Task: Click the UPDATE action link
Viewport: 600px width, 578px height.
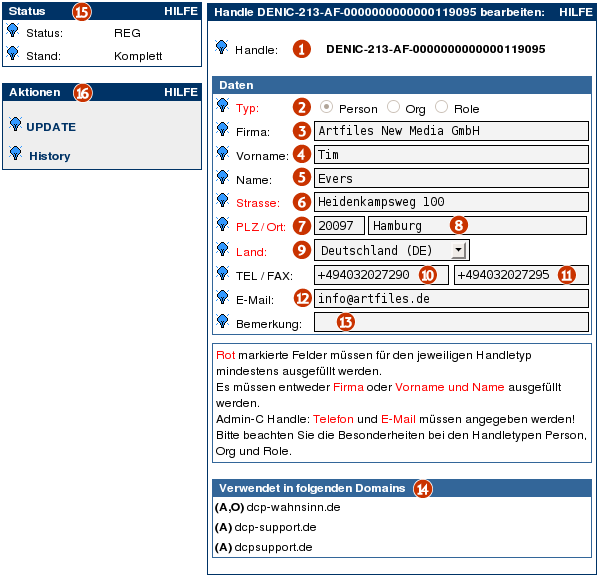Action: [51, 127]
